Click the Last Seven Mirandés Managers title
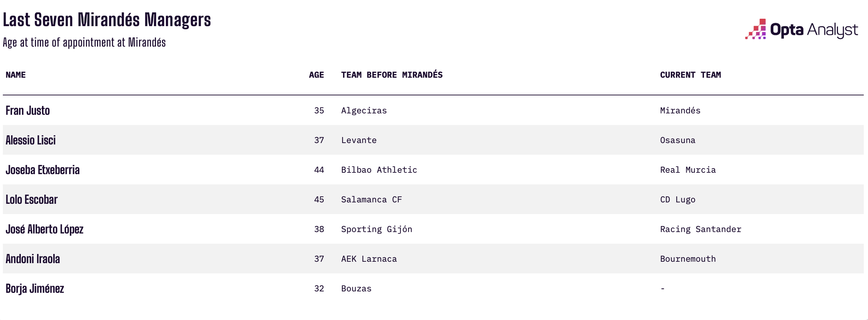868x320 pixels. pos(107,20)
